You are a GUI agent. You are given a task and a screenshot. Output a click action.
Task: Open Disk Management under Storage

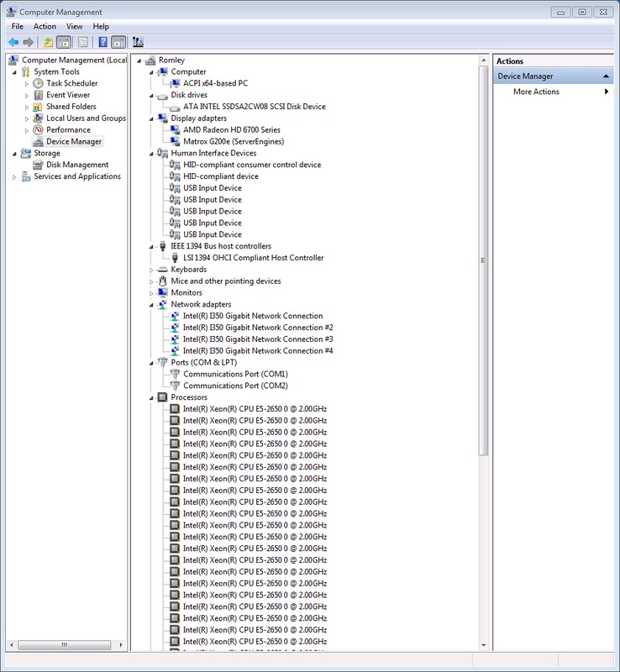coord(76,165)
